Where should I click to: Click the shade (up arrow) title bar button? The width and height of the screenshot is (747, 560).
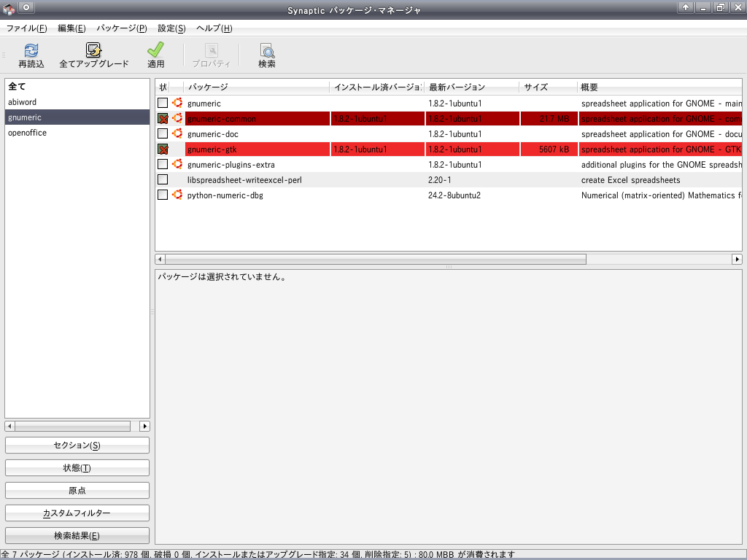(686, 7)
